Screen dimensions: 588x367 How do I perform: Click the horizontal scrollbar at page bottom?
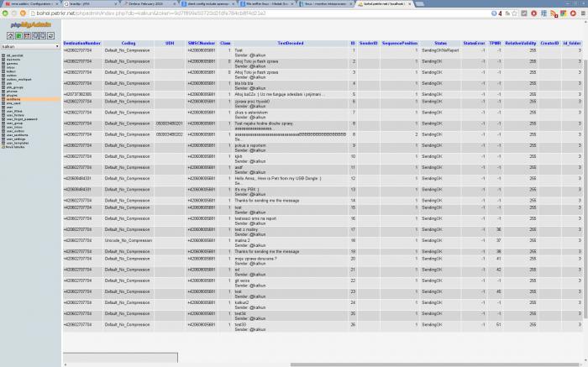(437, 364)
